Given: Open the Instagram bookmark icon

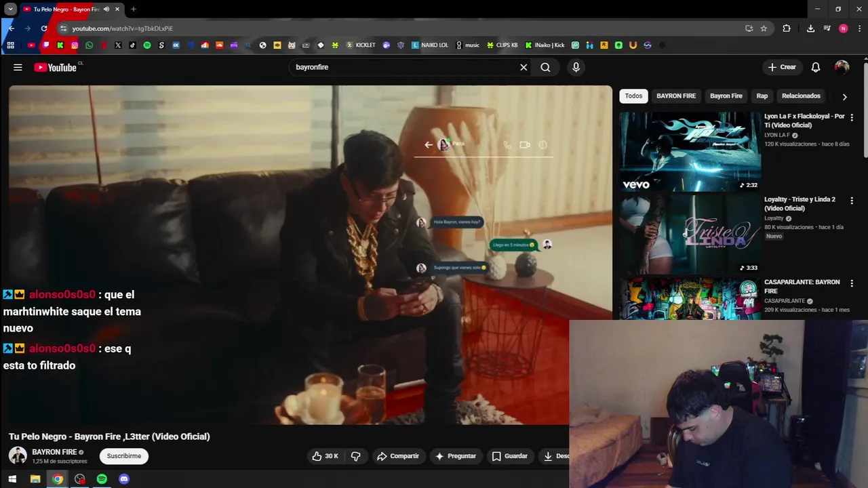Looking at the screenshot, I should pyautogui.click(x=75, y=45).
